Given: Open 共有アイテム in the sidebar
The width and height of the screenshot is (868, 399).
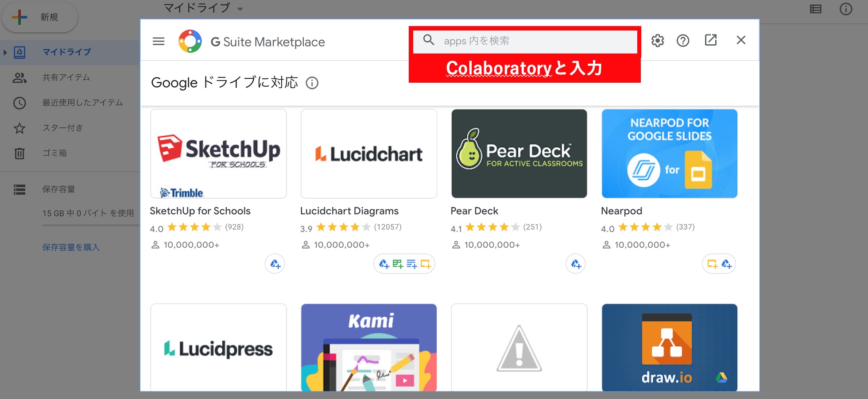Looking at the screenshot, I should [x=66, y=77].
